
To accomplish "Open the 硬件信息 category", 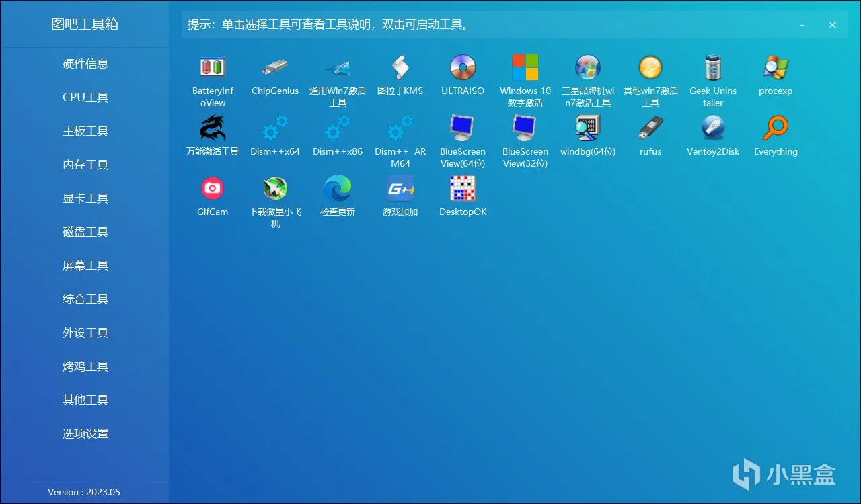I will pyautogui.click(x=85, y=64).
